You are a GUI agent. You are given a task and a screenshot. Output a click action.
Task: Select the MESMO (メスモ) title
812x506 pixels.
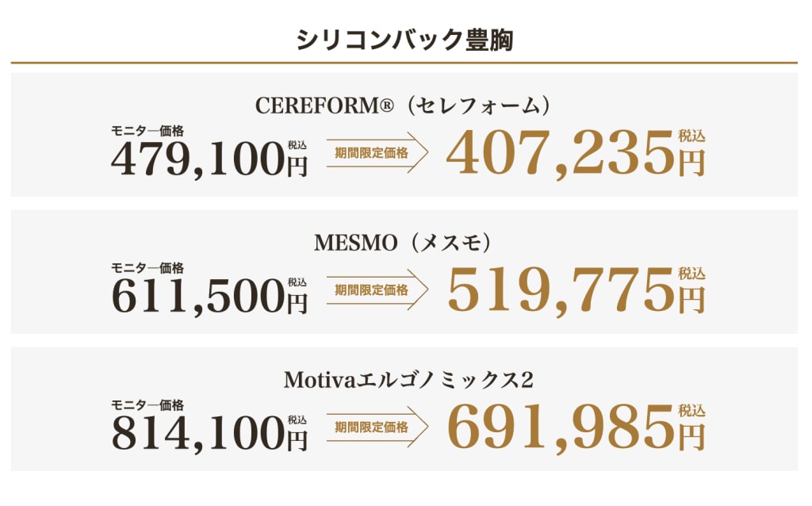point(403,243)
